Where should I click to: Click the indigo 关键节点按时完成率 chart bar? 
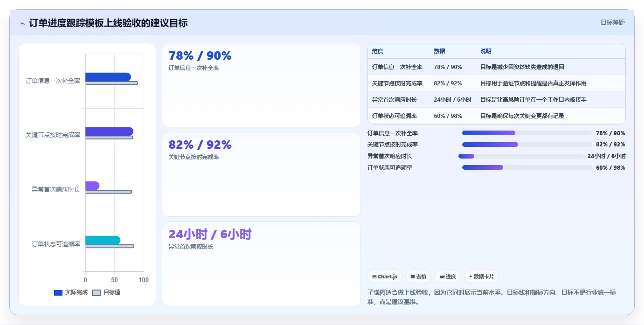pyautogui.click(x=109, y=131)
